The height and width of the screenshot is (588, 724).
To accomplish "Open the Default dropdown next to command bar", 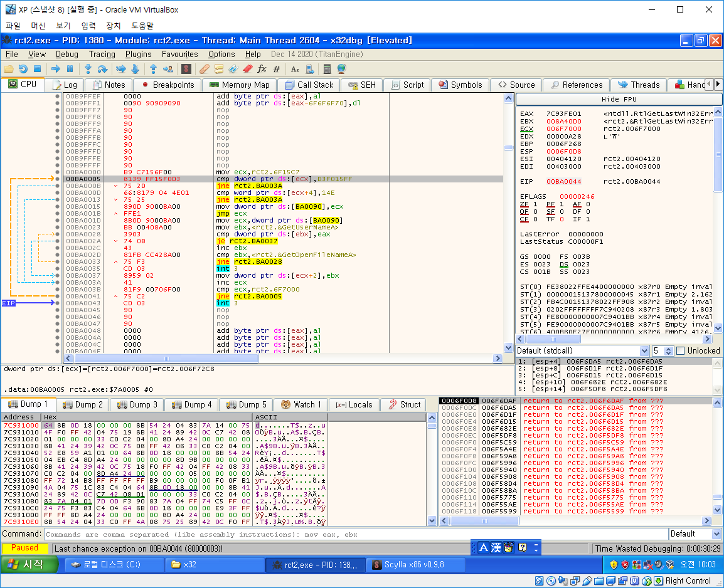I will [x=695, y=534].
